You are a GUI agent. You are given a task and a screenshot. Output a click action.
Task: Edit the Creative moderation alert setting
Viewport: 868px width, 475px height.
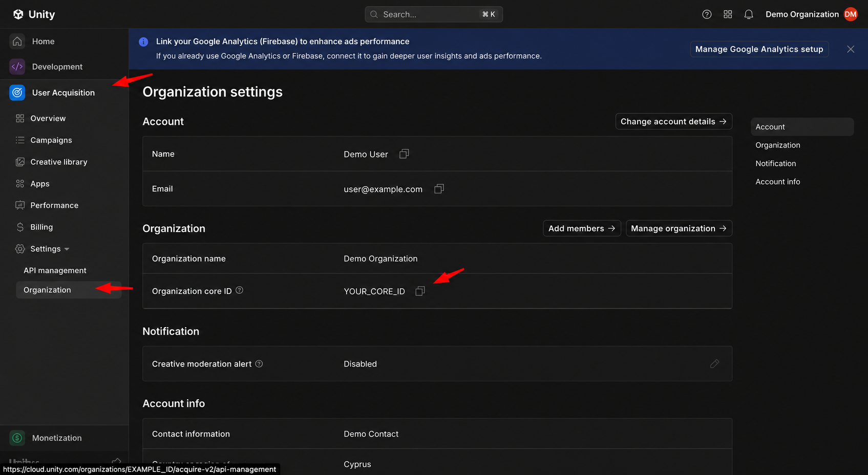715,364
